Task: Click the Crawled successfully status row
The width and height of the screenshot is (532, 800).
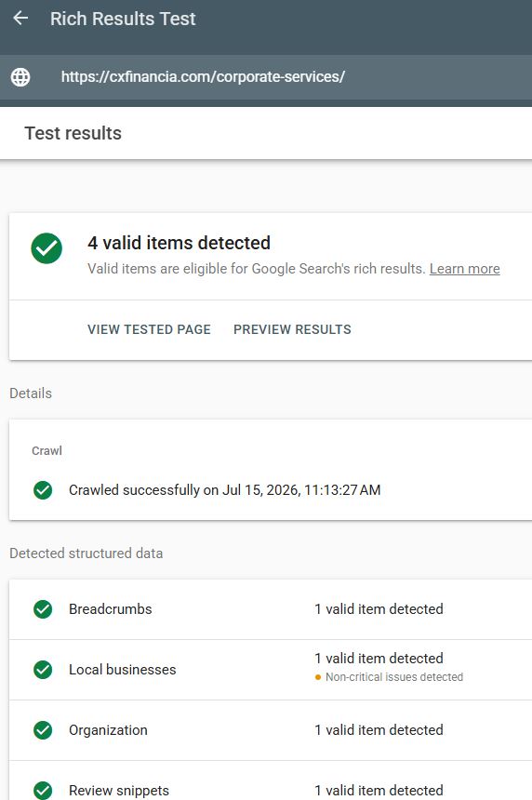Action: point(271,490)
